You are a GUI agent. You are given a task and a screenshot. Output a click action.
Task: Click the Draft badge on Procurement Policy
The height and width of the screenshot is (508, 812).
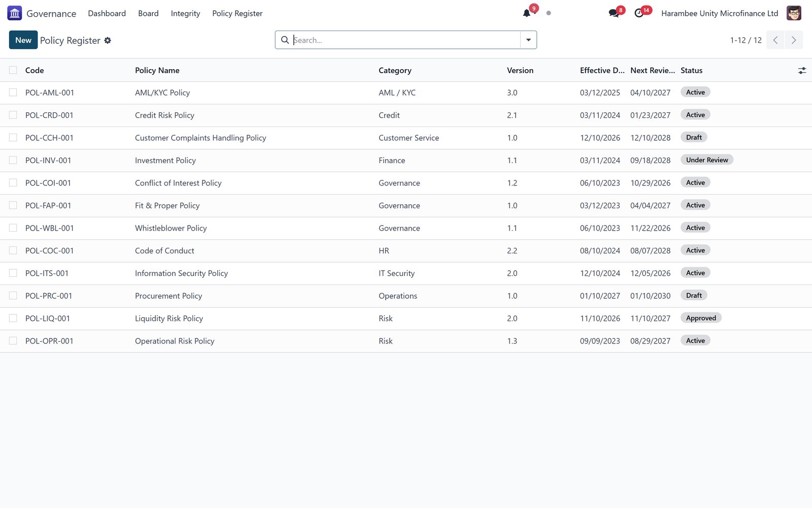pos(694,296)
